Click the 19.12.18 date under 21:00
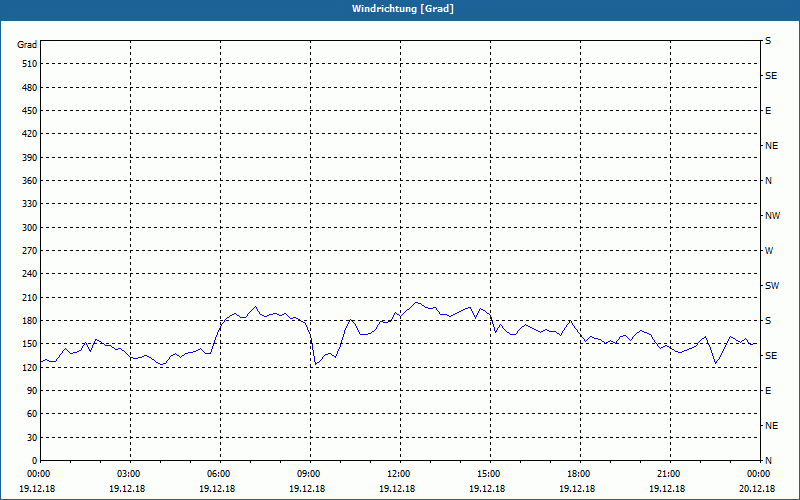The height and width of the screenshot is (500, 800). 667,489
